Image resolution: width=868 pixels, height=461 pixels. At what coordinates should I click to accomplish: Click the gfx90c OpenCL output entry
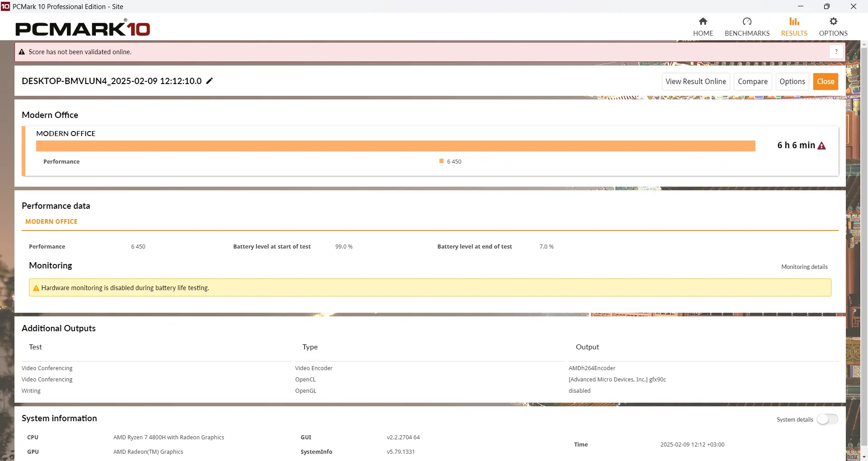(617, 379)
